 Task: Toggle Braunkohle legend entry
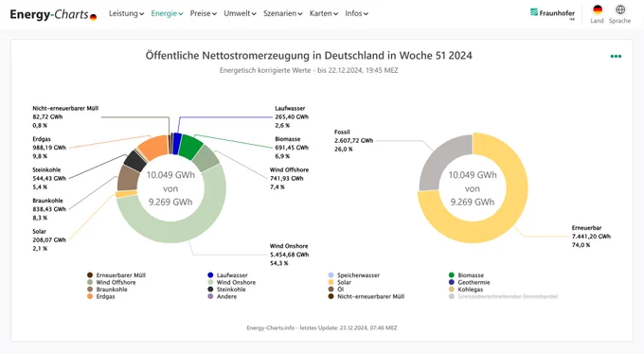(x=107, y=289)
